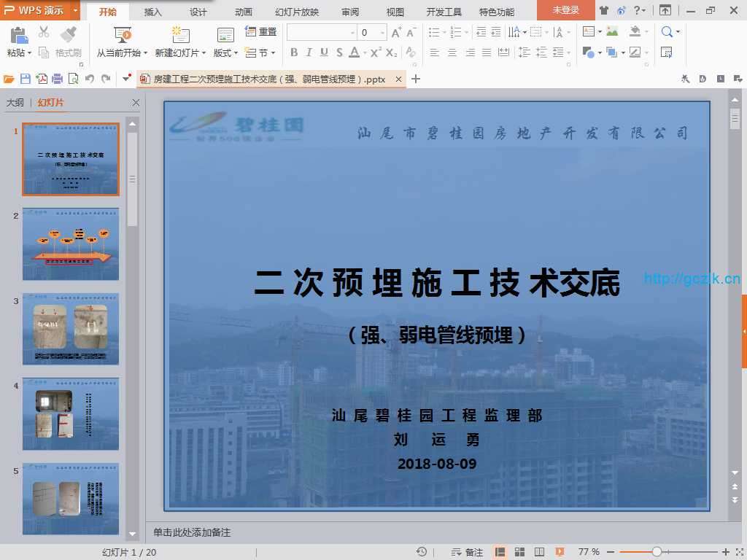This screenshot has height=560, width=747.
Task: Click the save icon in quick access toolbar
Action: (x=26, y=79)
